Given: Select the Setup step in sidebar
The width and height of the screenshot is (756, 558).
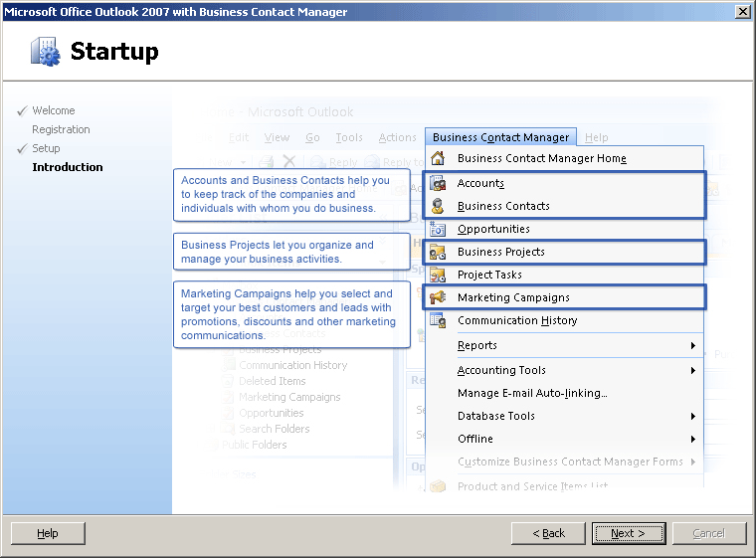Looking at the screenshot, I should [x=46, y=148].
